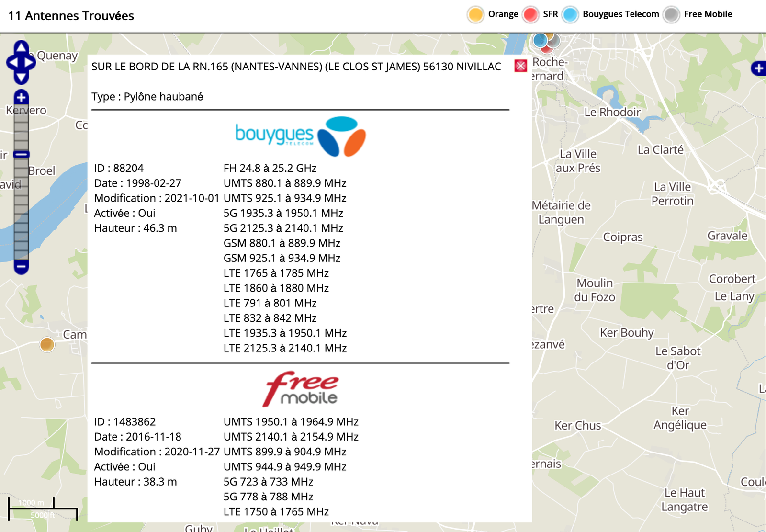Click the Orange legend circle
Viewport: 766px width, 532px height.
tap(475, 14)
